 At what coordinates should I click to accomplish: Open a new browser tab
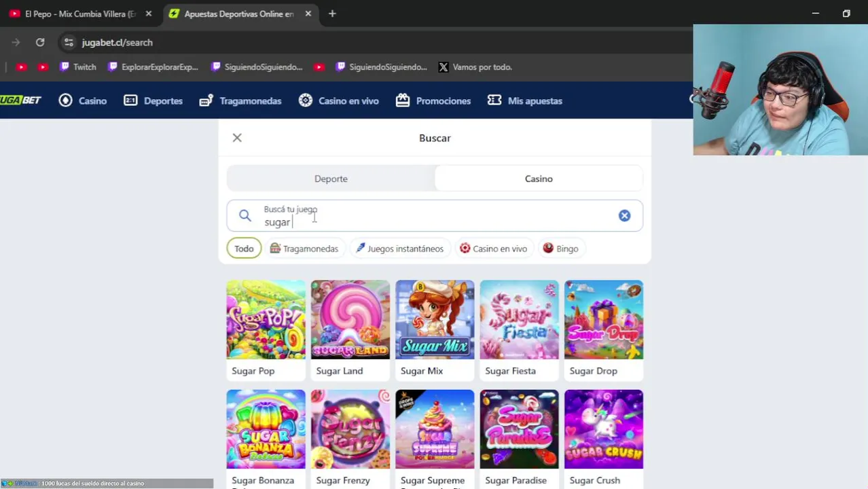click(x=332, y=14)
